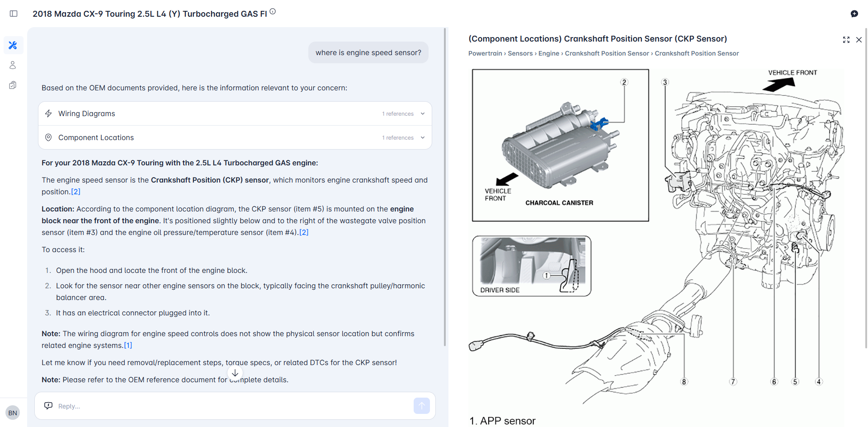Go to the Engine breadcrumb
This screenshot has height=427, width=868.
(548, 53)
